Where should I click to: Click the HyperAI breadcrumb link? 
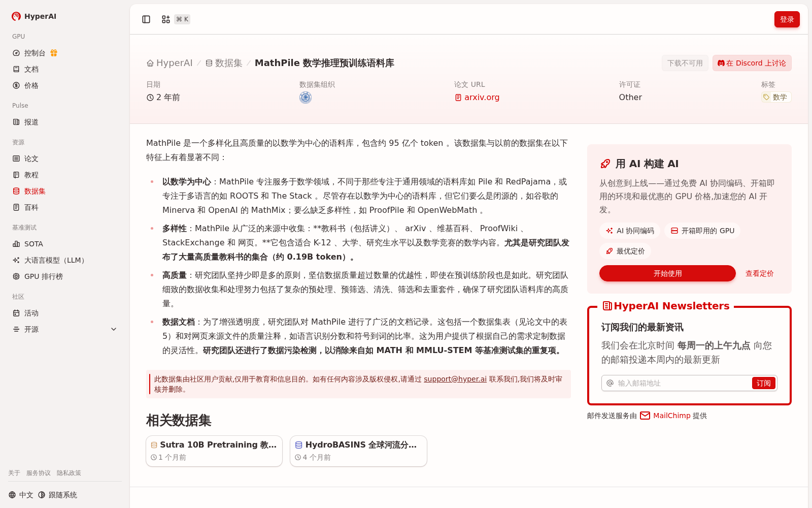[174, 63]
